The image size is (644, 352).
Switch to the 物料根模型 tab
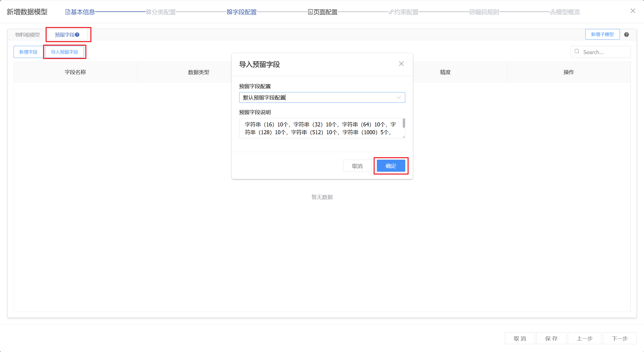pyautogui.click(x=27, y=35)
